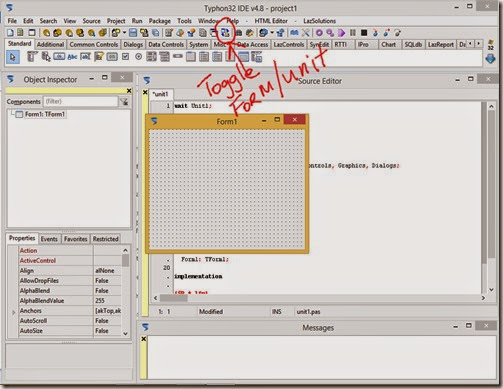
Task: Click the Toggle Form/Unit toolbar icon
Action: point(225,33)
